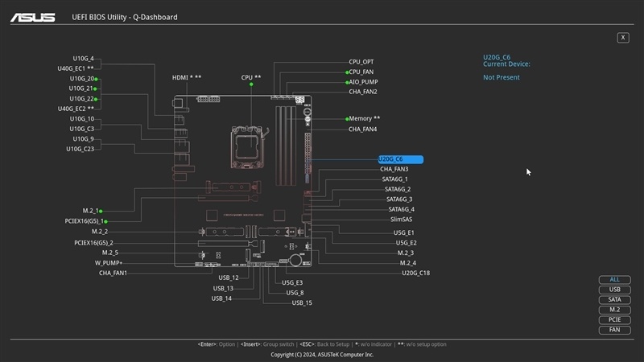This screenshot has height=362, width=644.
Task: Select the U20G_C18 label
Action: tap(415, 273)
